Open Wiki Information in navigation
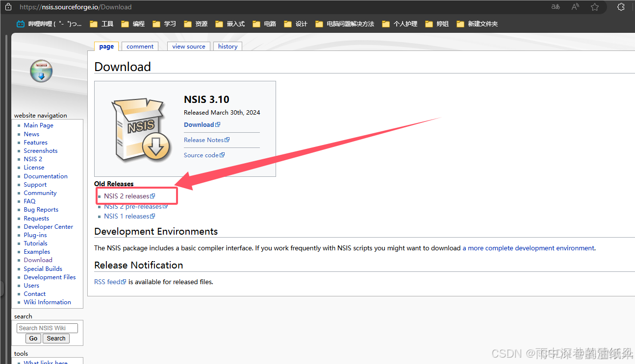Image resolution: width=635 pixels, height=364 pixels. (47, 302)
